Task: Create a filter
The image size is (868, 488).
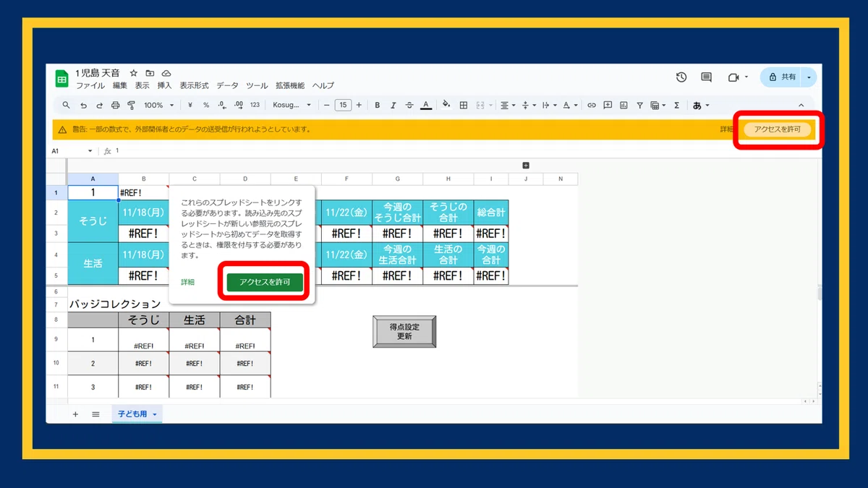Action: click(639, 106)
